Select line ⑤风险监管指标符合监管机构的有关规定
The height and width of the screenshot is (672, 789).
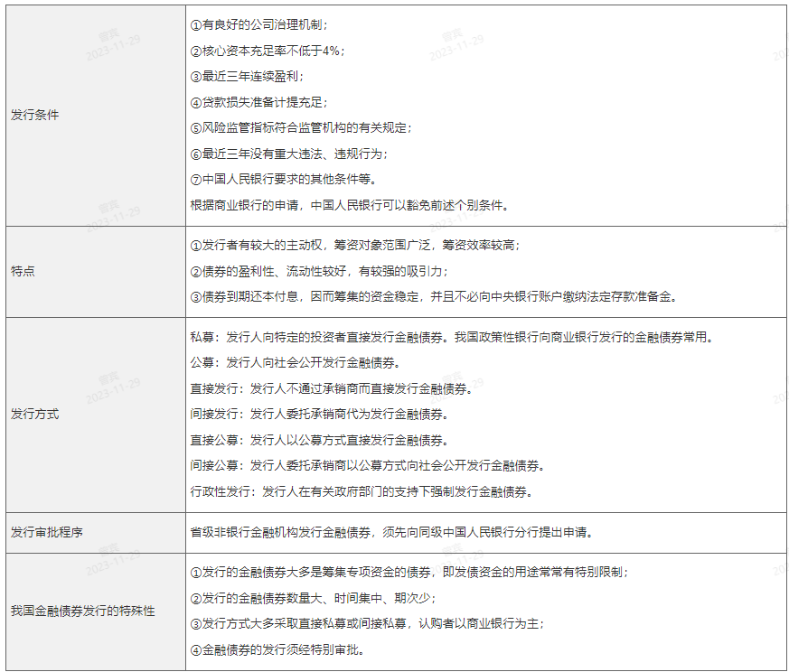[x=301, y=128]
